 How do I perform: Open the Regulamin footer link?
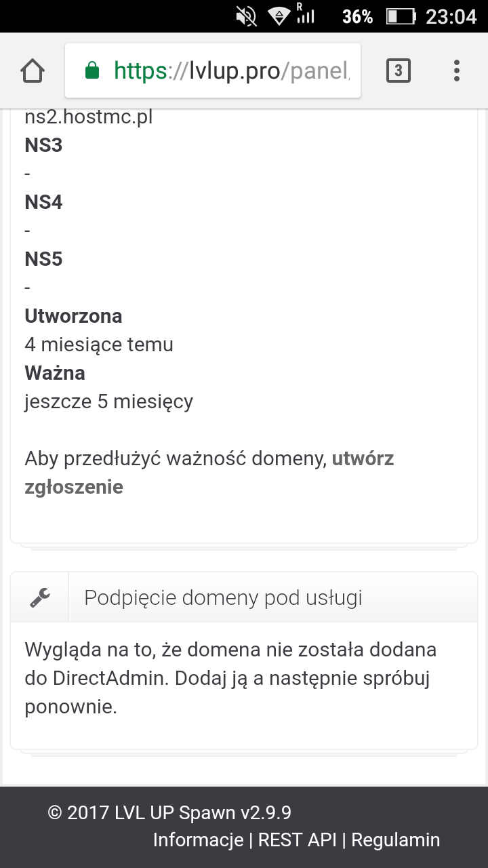click(395, 840)
